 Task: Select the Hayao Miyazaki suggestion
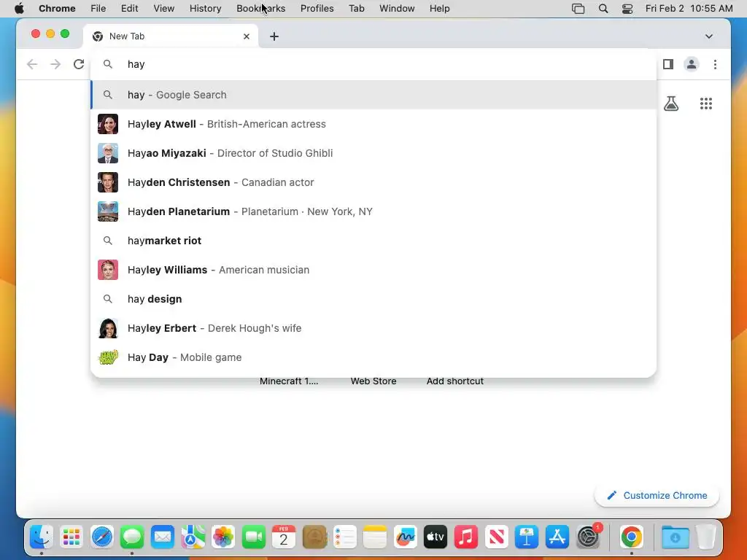point(373,153)
